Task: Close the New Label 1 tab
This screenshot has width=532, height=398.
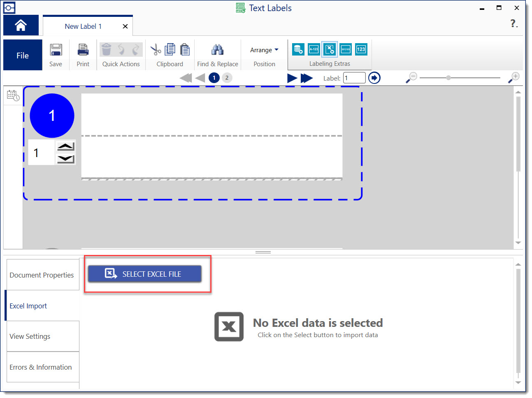Action: (x=125, y=26)
